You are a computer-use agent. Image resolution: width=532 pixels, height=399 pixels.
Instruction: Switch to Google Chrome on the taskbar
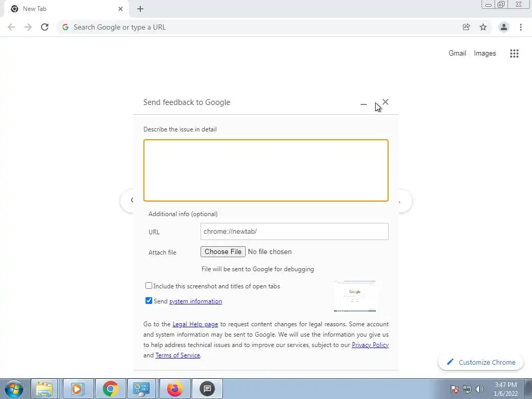coord(110,389)
